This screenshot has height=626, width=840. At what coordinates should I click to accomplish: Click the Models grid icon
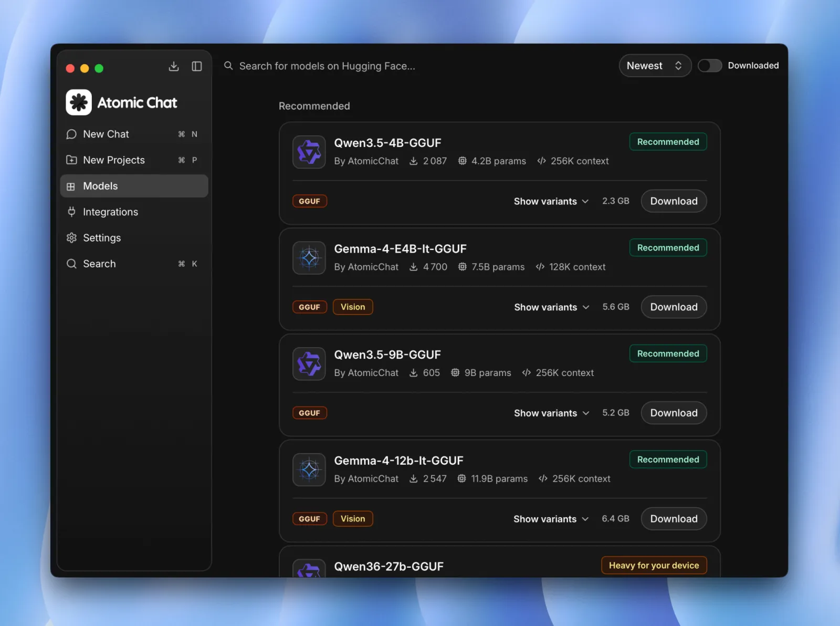[x=71, y=186]
